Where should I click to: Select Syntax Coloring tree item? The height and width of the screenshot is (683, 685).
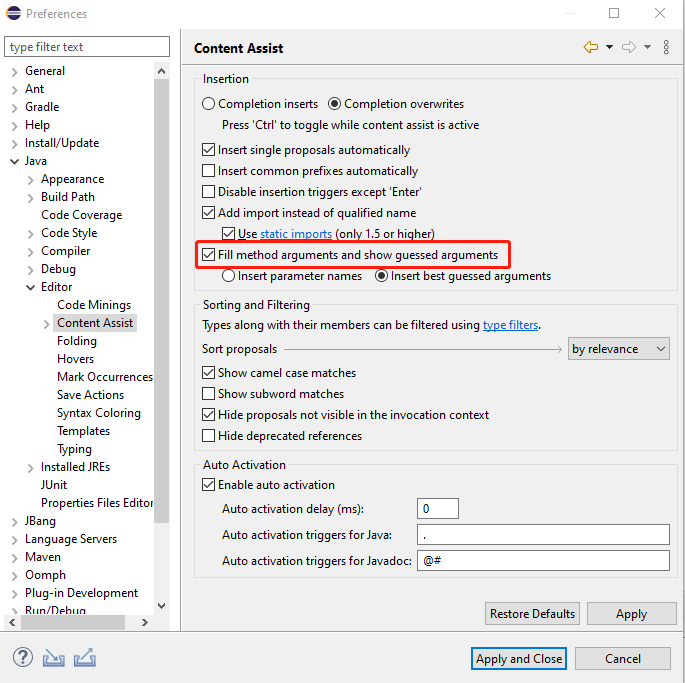[99, 413]
